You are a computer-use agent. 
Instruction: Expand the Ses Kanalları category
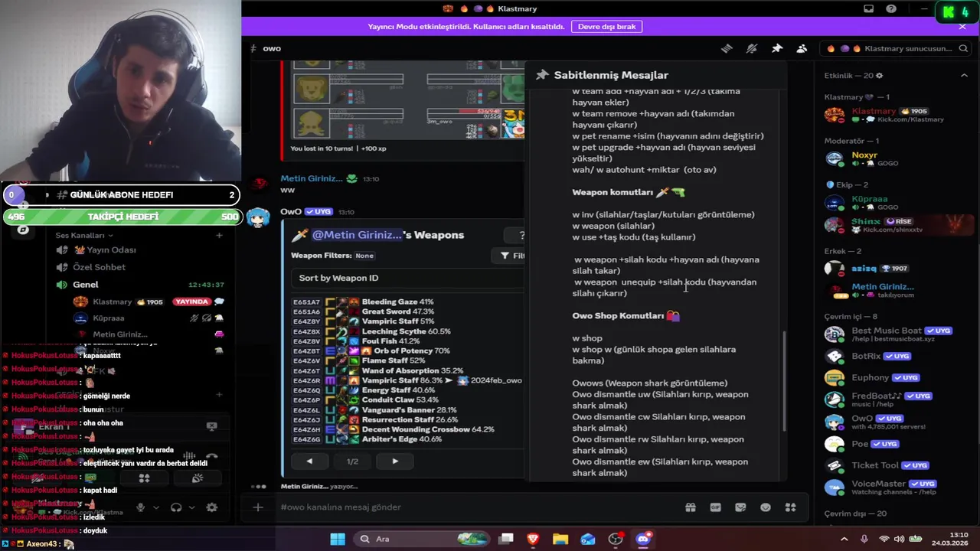[x=84, y=235]
